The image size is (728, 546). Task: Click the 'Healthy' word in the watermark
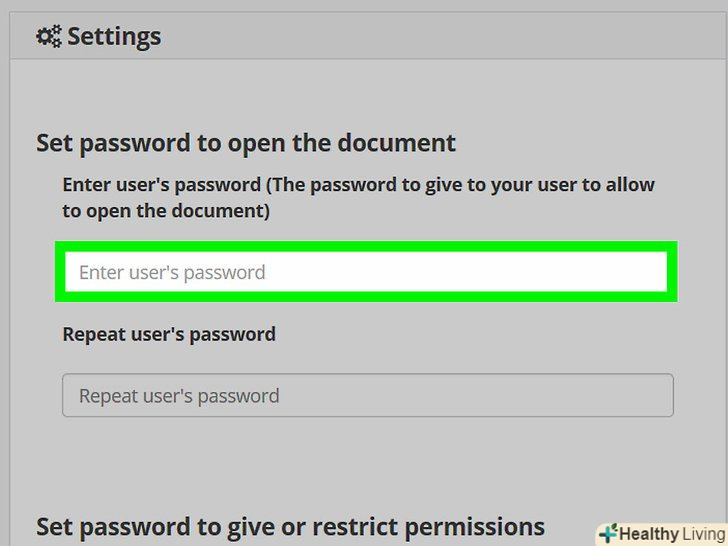point(646,534)
